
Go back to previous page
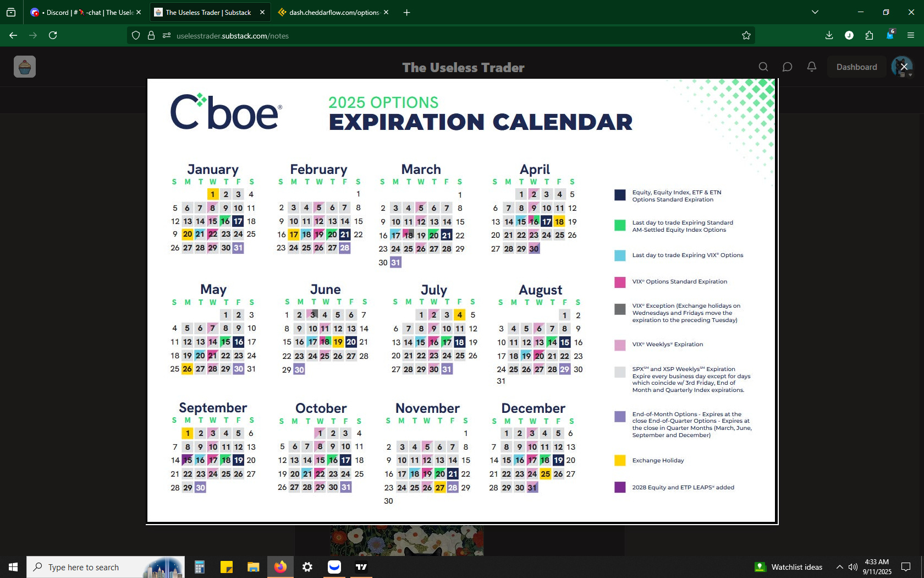13,35
